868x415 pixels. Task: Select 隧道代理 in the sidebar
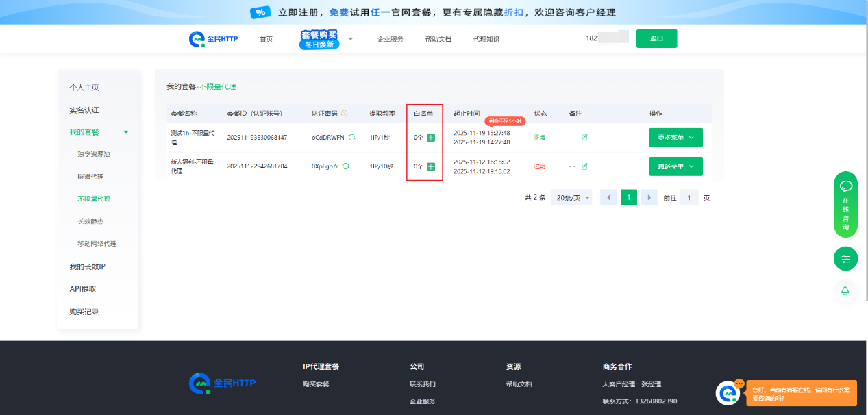coord(90,177)
